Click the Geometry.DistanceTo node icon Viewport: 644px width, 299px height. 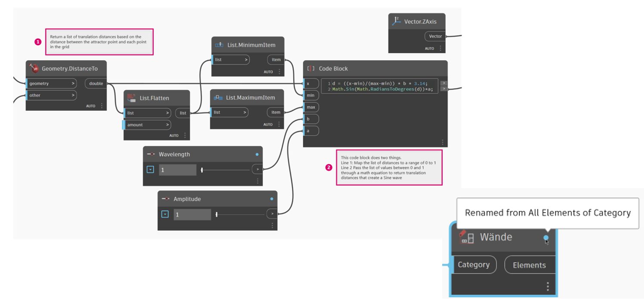click(x=34, y=68)
